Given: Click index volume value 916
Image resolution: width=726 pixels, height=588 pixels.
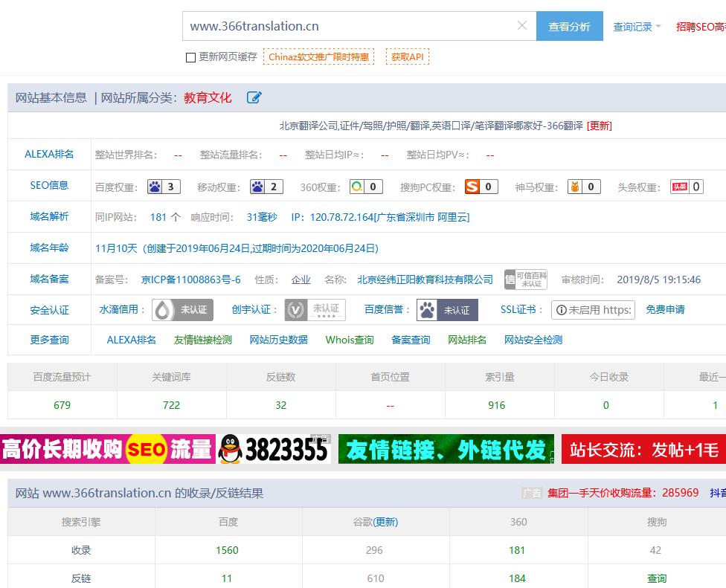Looking at the screenshot, I should click(x=497, y=405).
